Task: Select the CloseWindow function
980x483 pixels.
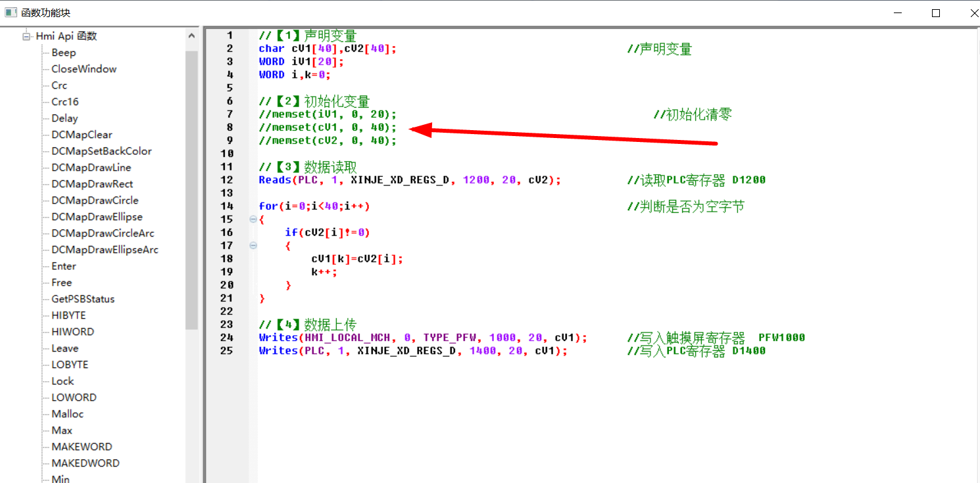Action: click(x=84, y=69)
